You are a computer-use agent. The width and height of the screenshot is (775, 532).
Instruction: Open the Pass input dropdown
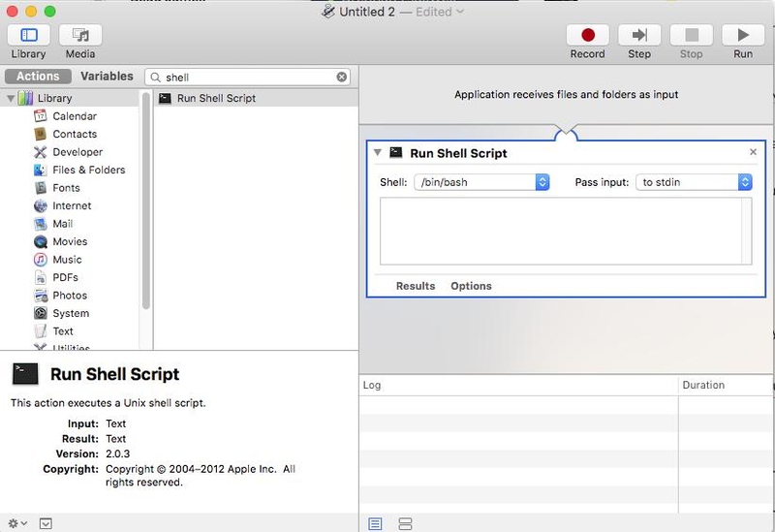pyautogui.click(x=694, y=182)
